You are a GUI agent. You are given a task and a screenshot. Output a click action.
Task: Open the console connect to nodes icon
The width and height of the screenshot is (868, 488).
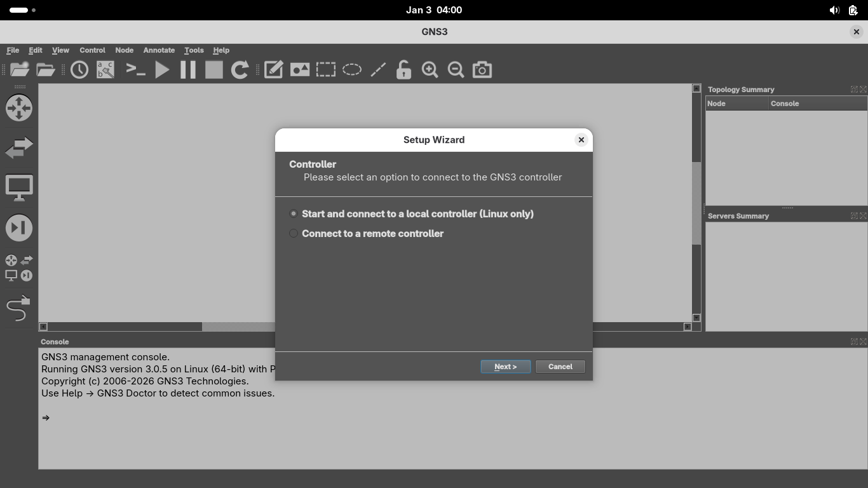(136, 70)
